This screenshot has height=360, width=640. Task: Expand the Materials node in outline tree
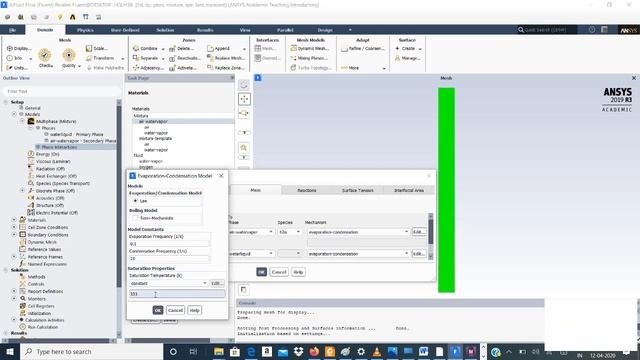tap(14, 220)
